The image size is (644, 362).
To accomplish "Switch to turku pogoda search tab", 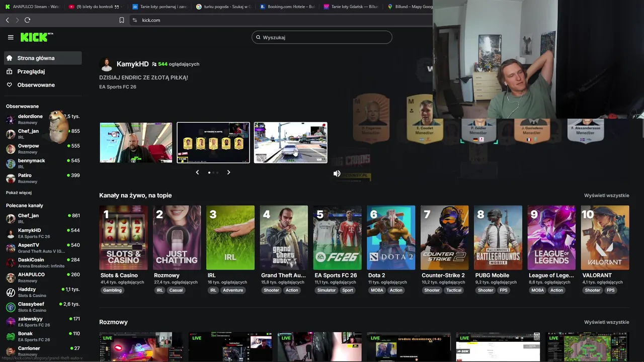I will (224, 7).
